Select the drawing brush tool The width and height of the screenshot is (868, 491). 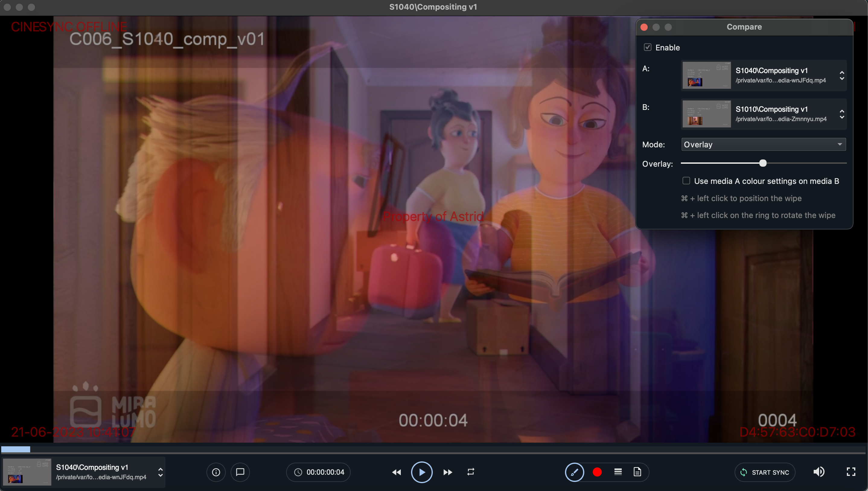575,472
